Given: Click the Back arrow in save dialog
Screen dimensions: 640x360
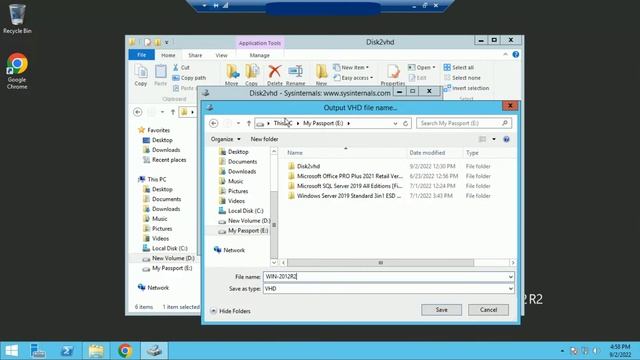Looking at the screenshot, I should tap(213, 123).
